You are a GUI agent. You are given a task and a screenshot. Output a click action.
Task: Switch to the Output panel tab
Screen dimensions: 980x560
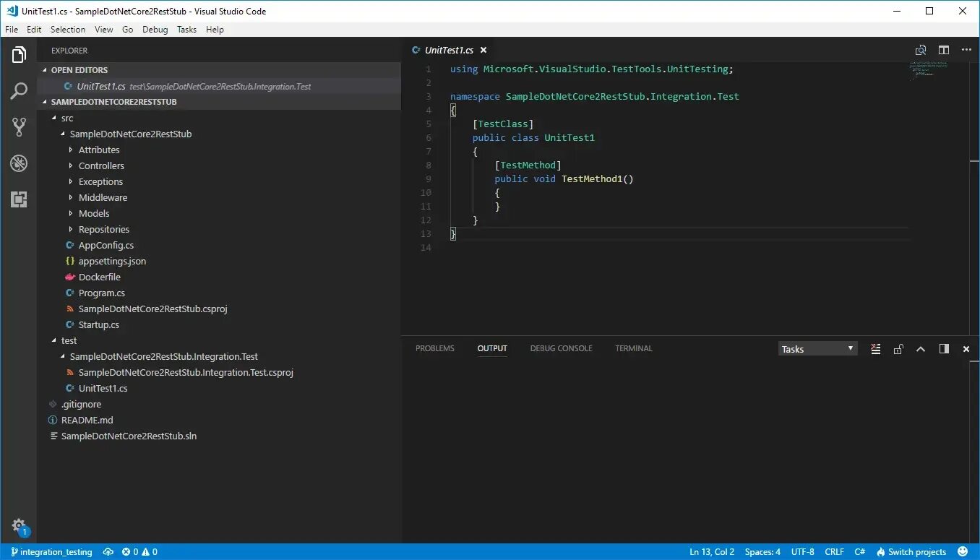pyautogui.click(x=492, y=349)
